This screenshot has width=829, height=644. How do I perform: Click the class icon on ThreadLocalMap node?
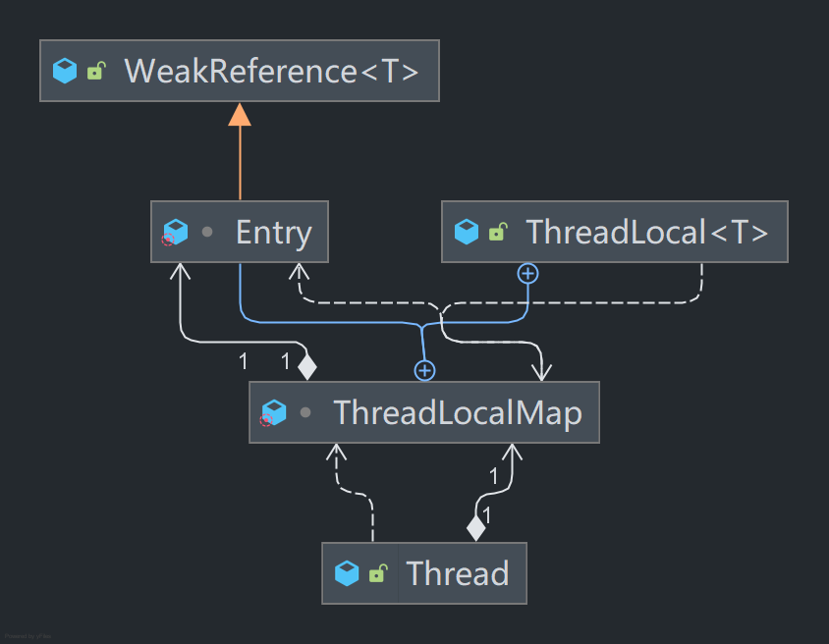272,412
